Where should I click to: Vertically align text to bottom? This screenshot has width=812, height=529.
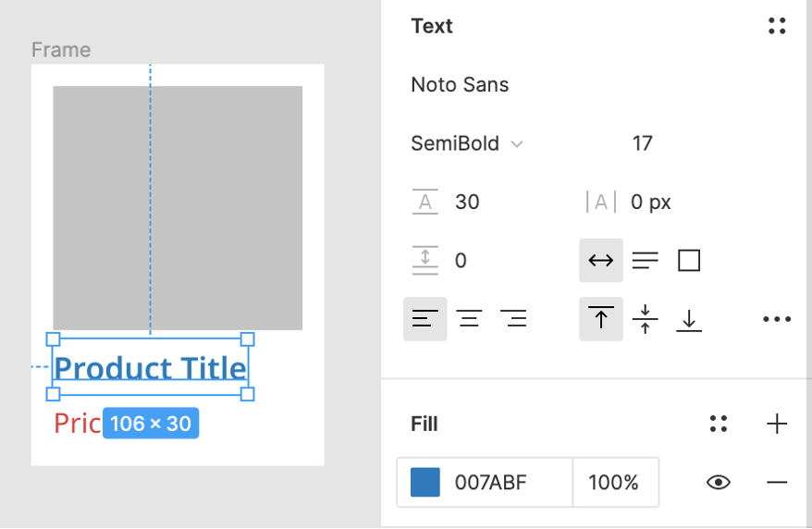[689, 320]
